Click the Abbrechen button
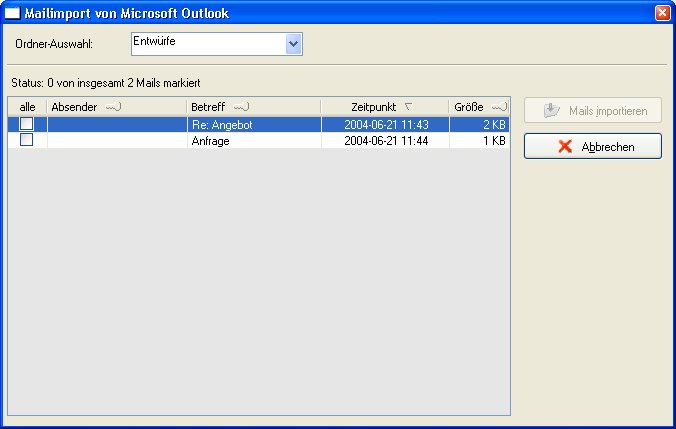The width and height of the screenshot is (676, 429). [x=593, y=146]
